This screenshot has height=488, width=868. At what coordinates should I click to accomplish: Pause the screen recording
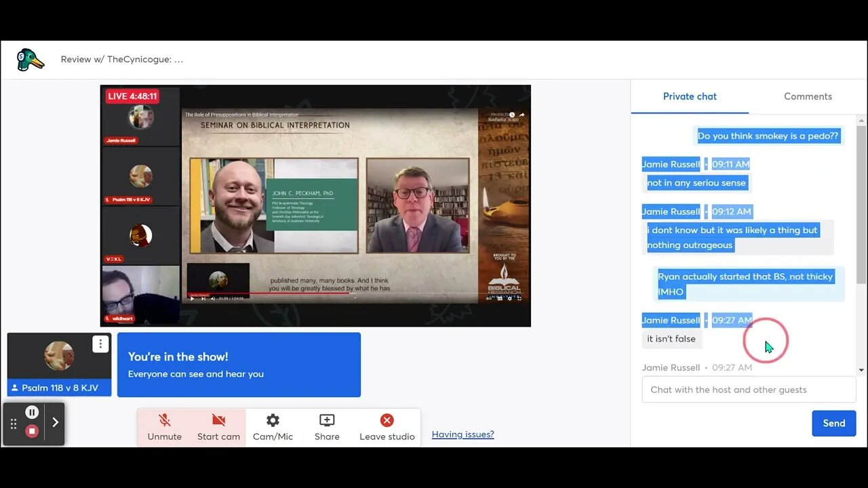point(32,412)
